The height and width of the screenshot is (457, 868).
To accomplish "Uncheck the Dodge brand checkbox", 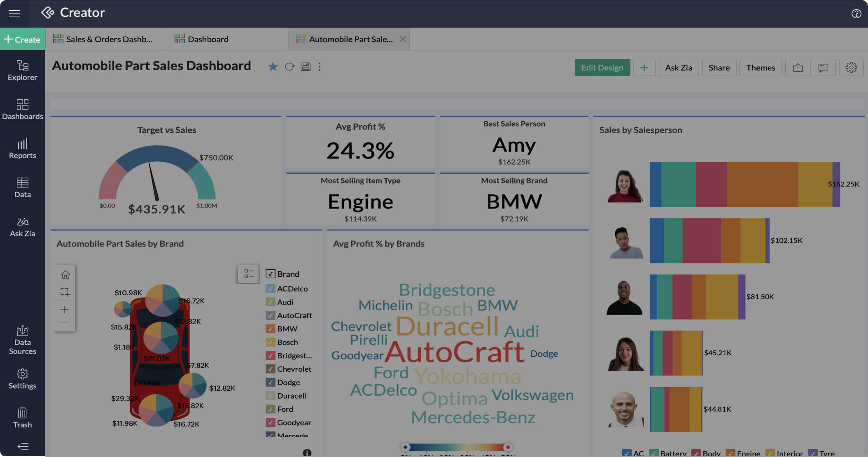I will click(x=270, y=382).
